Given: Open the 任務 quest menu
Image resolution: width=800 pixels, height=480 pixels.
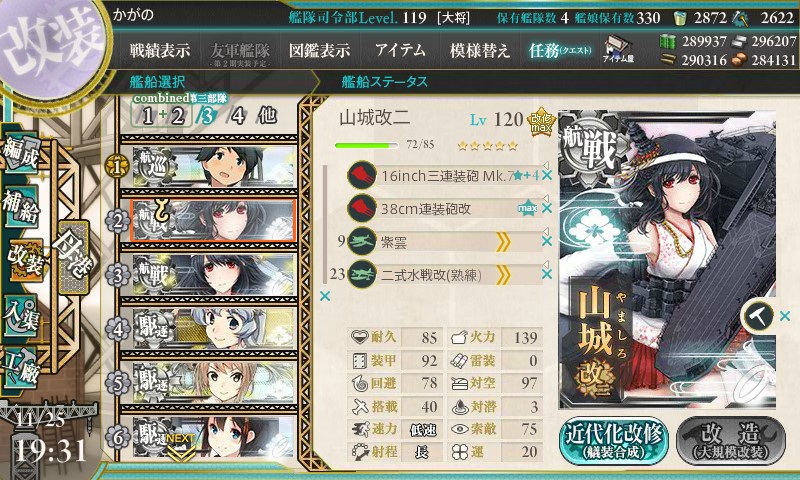Looking at the screenshot, I should tap(560, 50).
